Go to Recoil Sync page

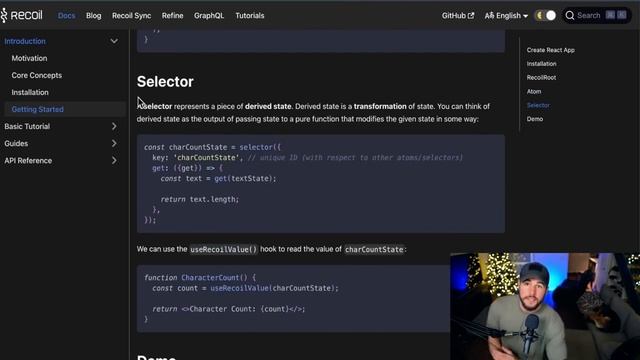131,16
